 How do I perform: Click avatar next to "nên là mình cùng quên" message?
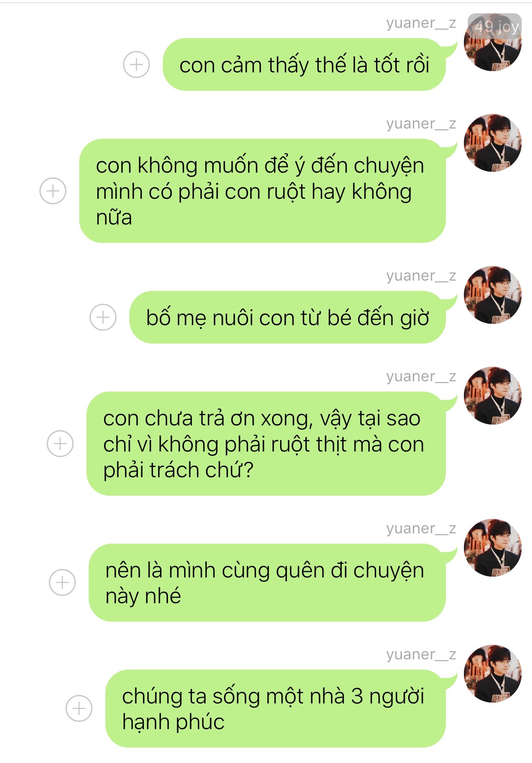(493, 548)
